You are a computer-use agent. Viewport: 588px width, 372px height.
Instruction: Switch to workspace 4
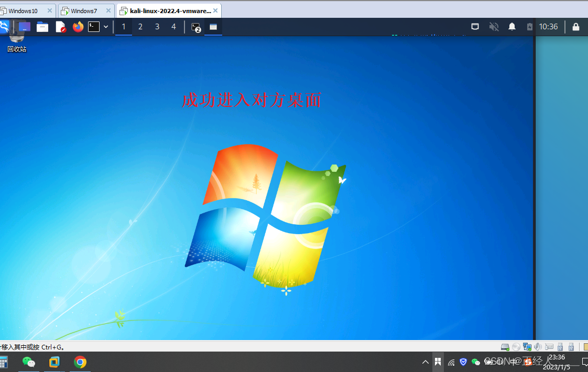[x=173, y=26]
